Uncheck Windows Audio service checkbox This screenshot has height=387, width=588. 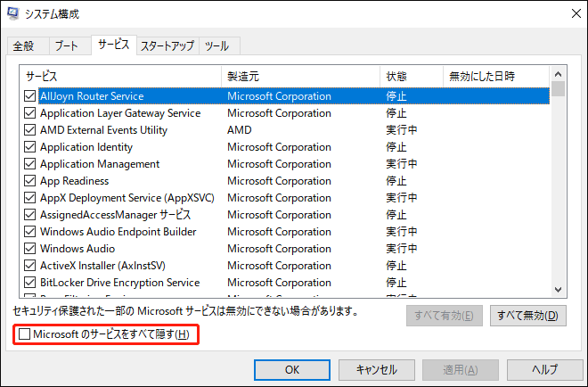(30, 249)
